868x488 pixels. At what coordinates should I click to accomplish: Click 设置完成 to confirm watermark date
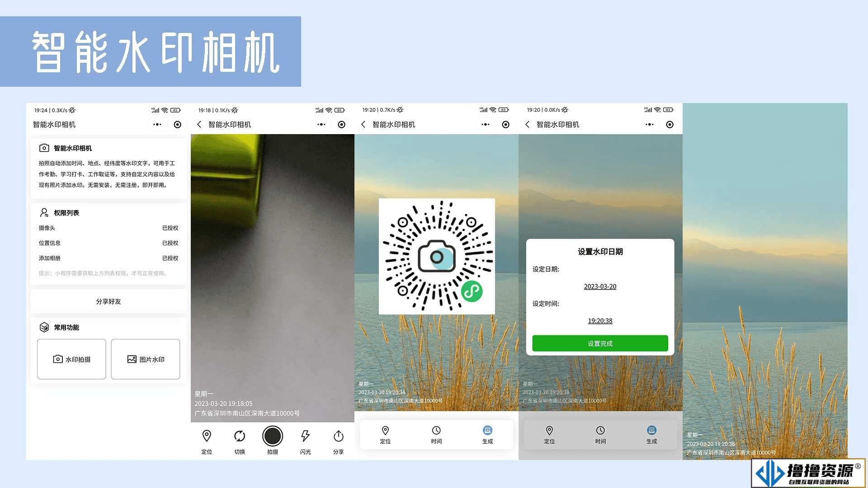[599, 343]
